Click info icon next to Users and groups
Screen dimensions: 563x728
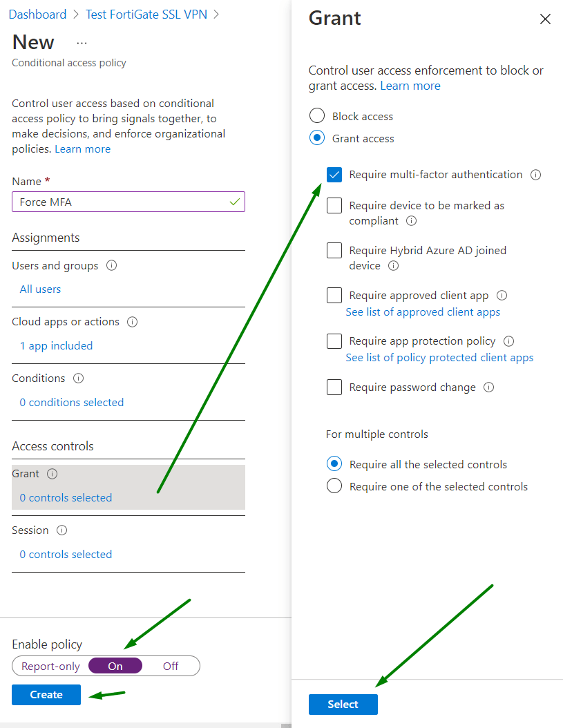tap(112, 266)
